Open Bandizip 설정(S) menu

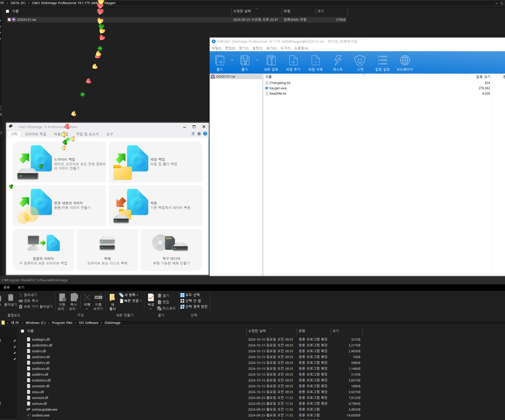click(257, 48)
